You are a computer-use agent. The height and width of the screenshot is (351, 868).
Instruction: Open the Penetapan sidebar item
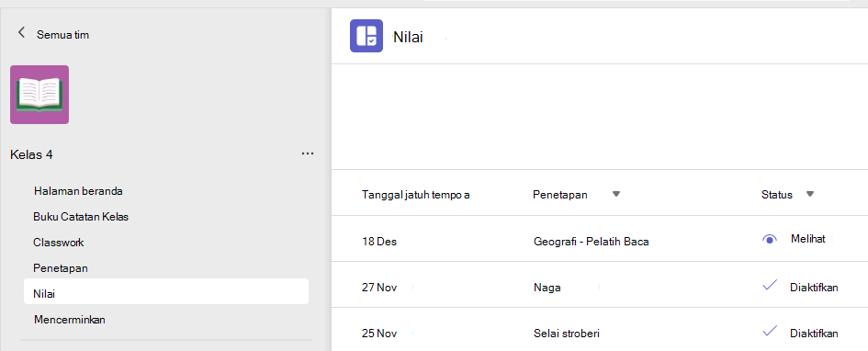point(61,268)
